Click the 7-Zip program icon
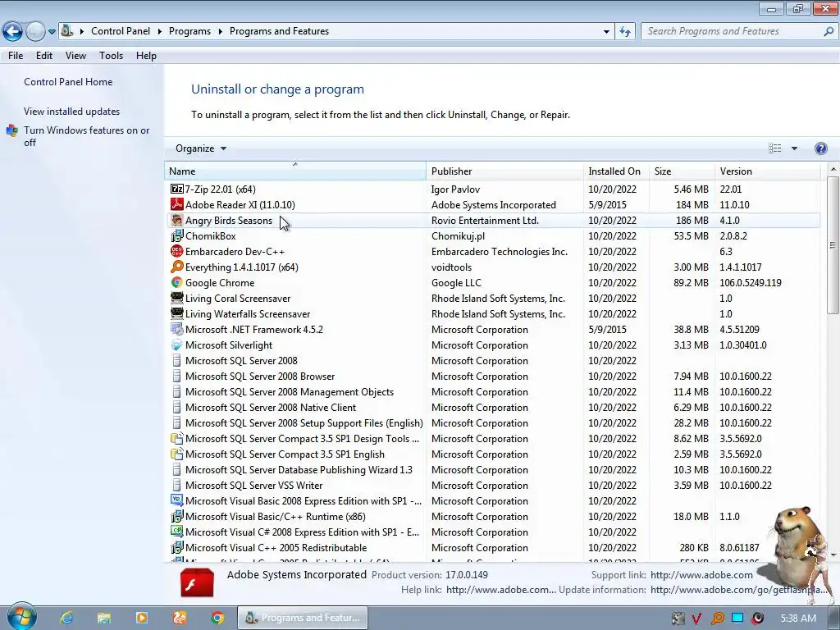This screenshot has height=630, width=840. [x=177, y=189]
